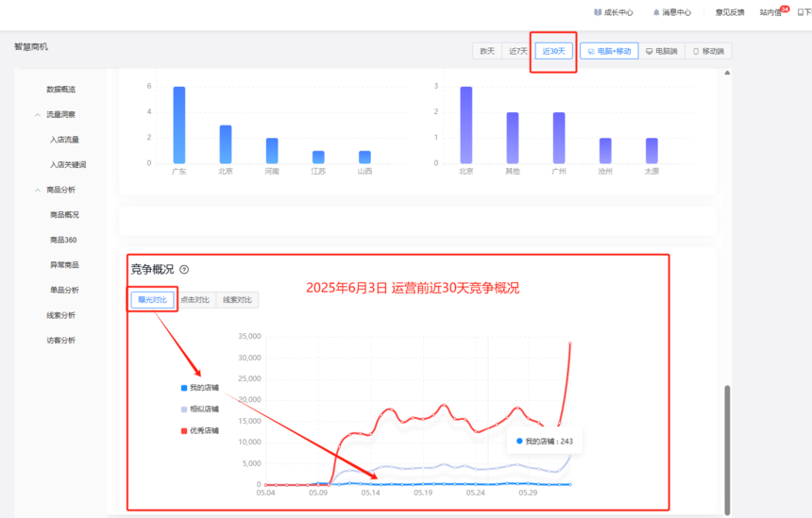Open 异常商品 in the sidebar
Image resolution: width=812 pixels, height=518 pixels.
pos(65,265)
